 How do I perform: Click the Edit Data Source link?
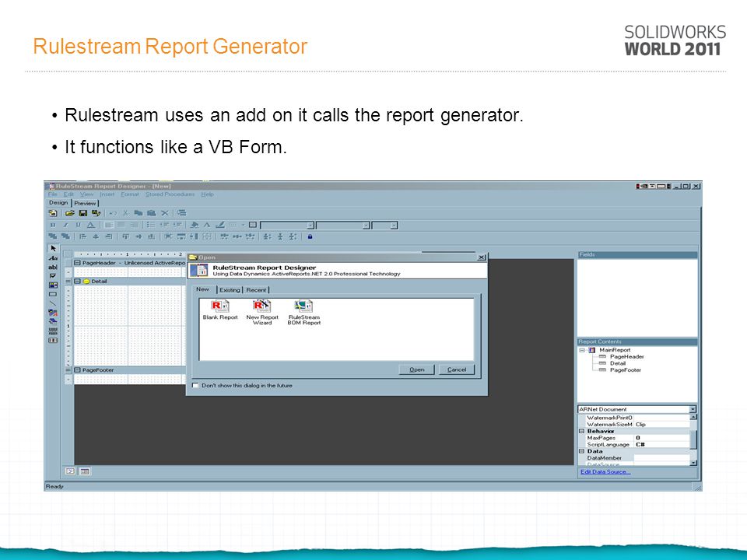tap(605, 472)
